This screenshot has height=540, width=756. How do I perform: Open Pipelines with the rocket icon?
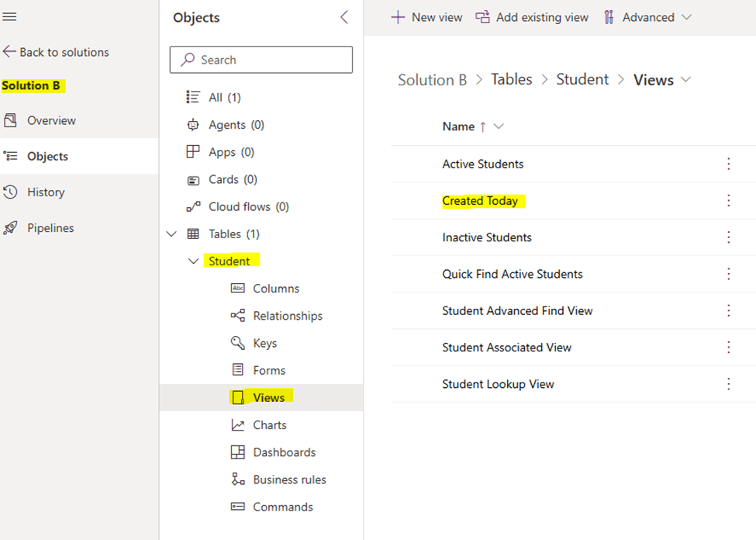click(x=10, y=228)
